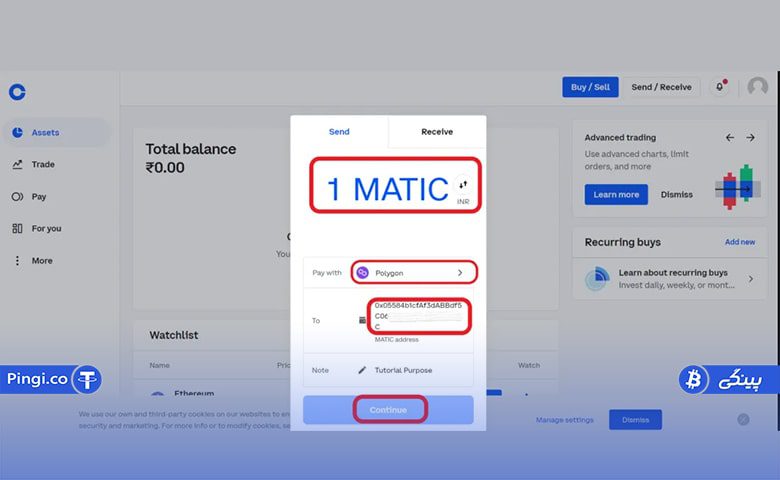Open Assets in the sidebar
This screenshot has width=780, height=480.
(x=56, y=132)
